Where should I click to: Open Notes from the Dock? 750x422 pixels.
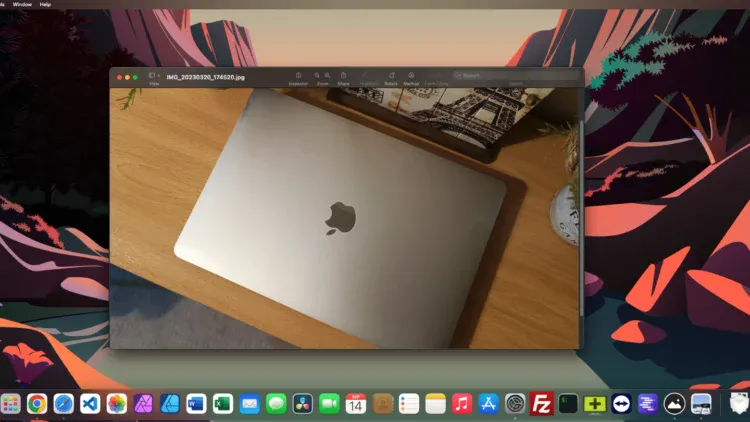pyautogui.click(x=435, y=404)
